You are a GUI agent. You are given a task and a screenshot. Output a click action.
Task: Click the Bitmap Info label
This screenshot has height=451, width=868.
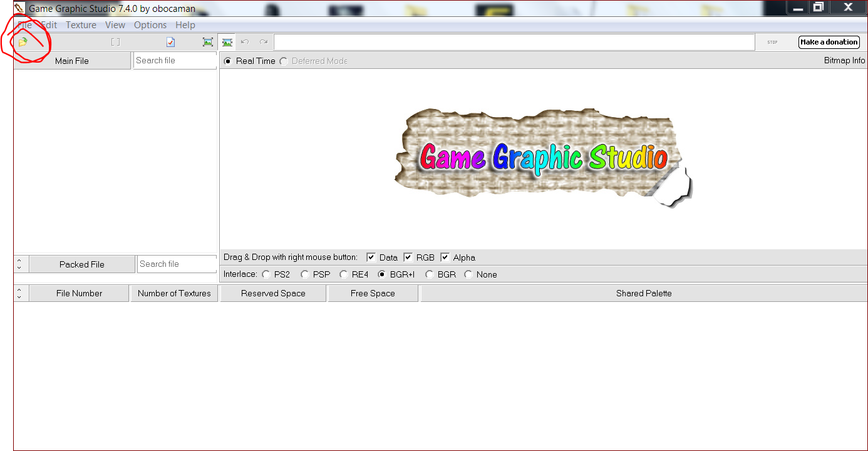pos(844,61)
